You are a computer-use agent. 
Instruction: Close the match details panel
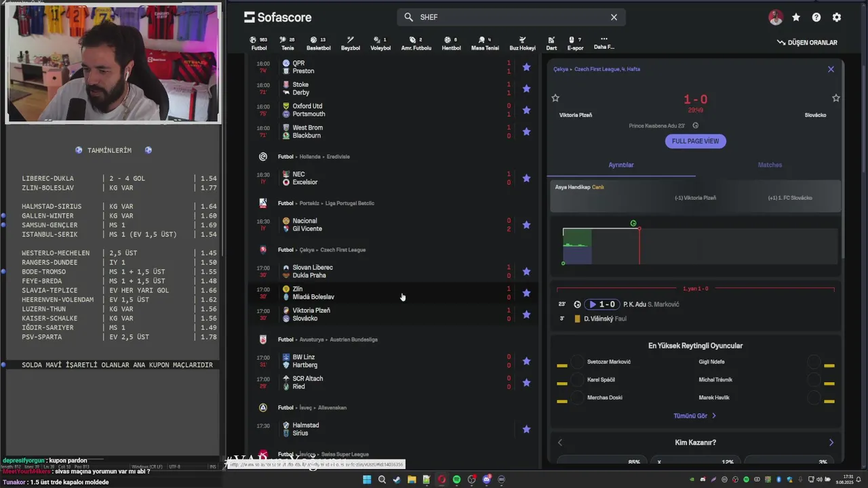click(831, 69)
